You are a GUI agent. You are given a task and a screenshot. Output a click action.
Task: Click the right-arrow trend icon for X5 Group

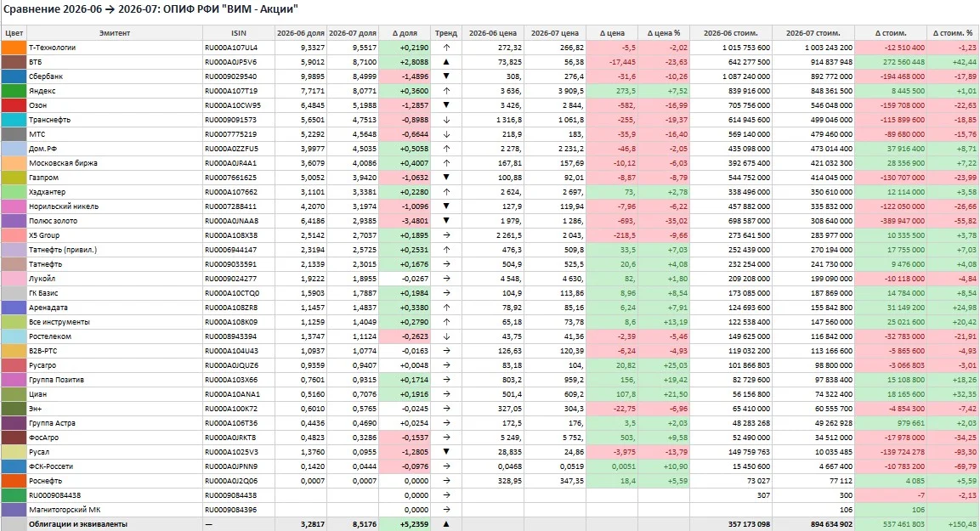click(446, 234)
